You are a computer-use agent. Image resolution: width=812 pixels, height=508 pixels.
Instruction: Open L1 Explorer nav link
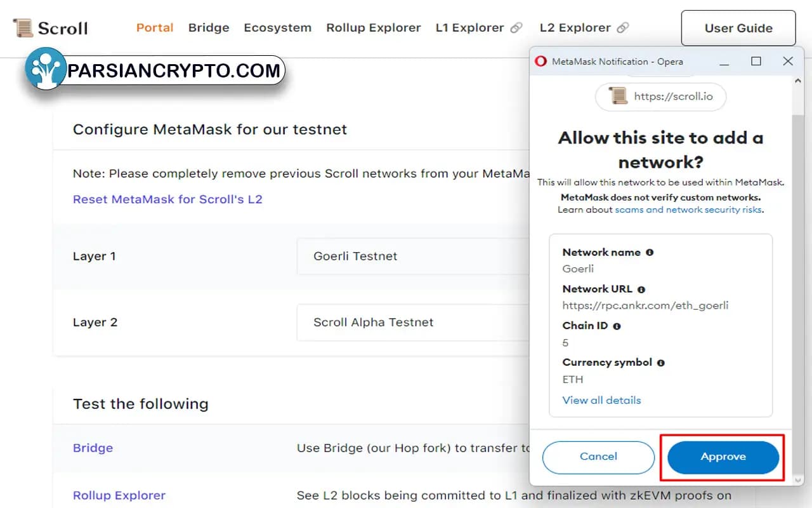(x=470, y=28)
